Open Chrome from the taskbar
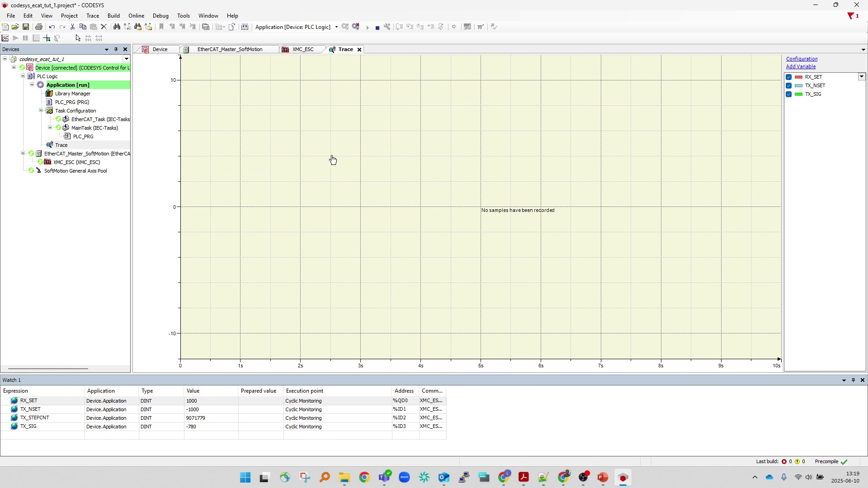 point(364,478)
